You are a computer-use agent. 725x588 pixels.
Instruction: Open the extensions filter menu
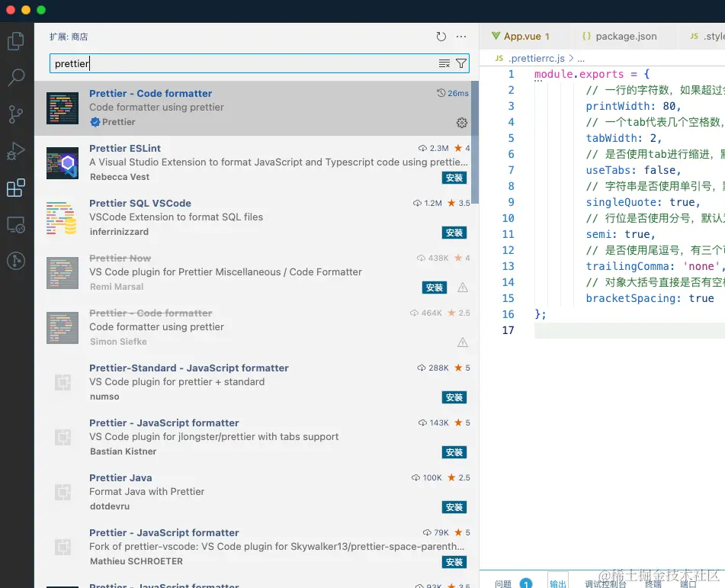[x=461, y=63]
